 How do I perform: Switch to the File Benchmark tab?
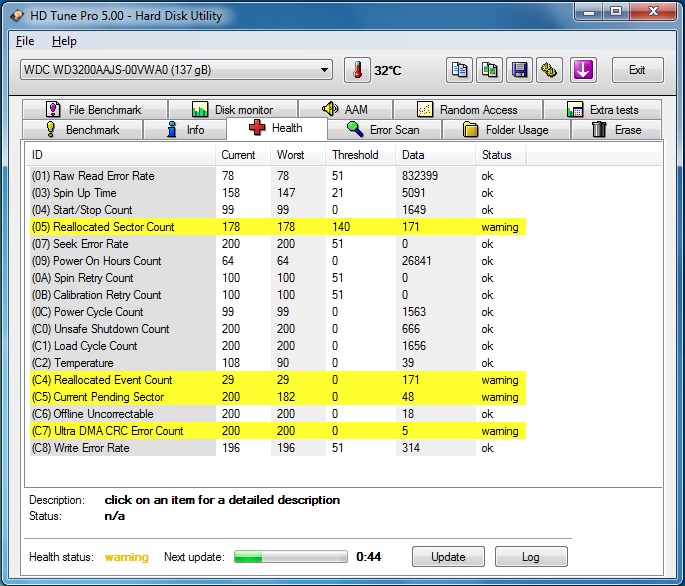click(95, 109)
